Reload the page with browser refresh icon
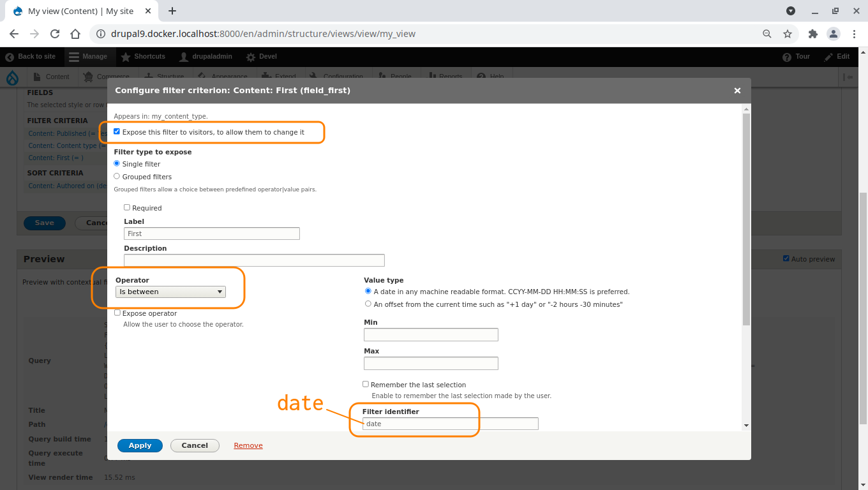This screenshot has height=490, width=868. 55,34
